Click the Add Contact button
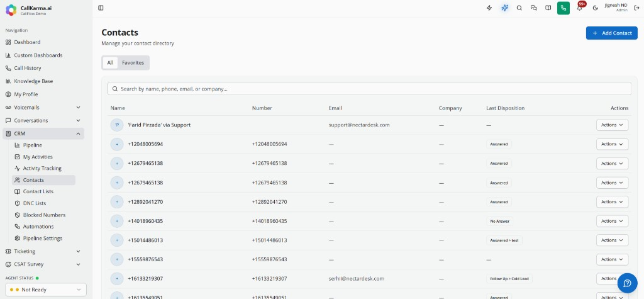Screen dimensions: 644x299 click(611, 33)
